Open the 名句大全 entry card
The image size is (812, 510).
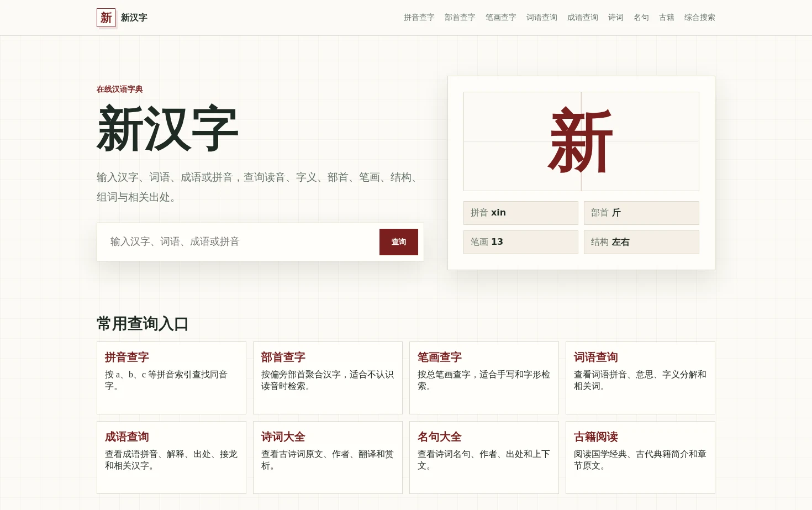484,458
